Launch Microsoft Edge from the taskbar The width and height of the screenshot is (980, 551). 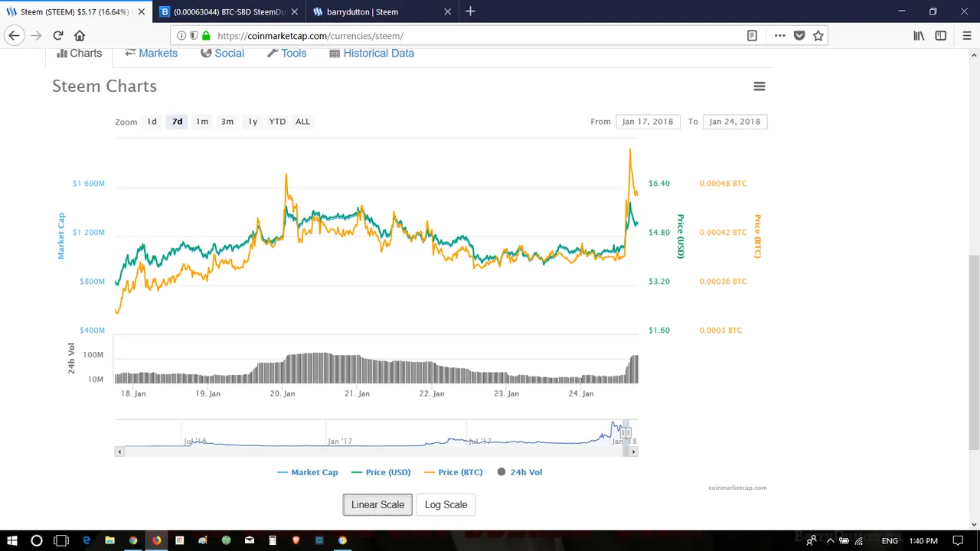[x=87, y=540]
